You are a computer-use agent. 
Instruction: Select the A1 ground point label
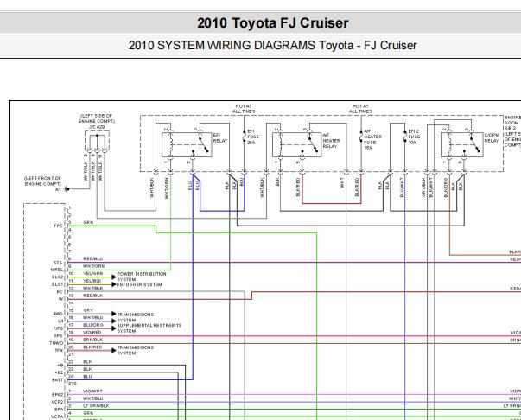click(x=58, y=189)
